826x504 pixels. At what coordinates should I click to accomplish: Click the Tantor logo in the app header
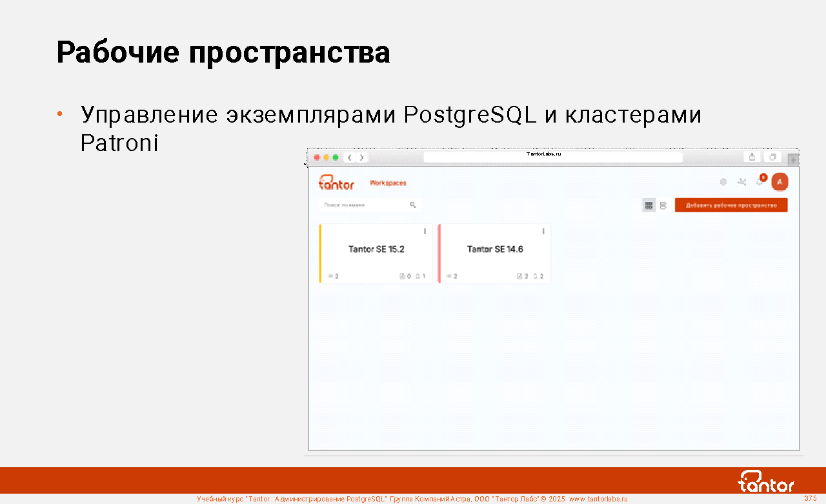tap(336, 183)
